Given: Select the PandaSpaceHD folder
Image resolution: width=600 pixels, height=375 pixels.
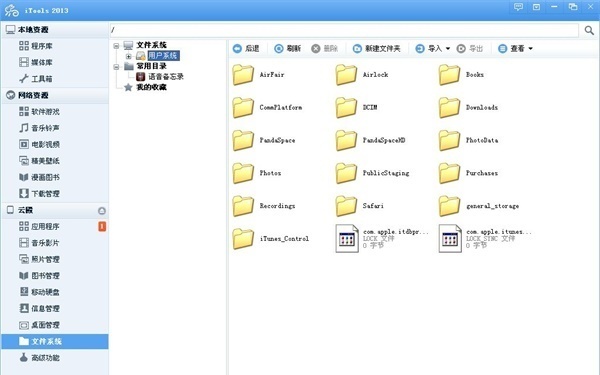Looking at the screenshot, I should 370,140.
